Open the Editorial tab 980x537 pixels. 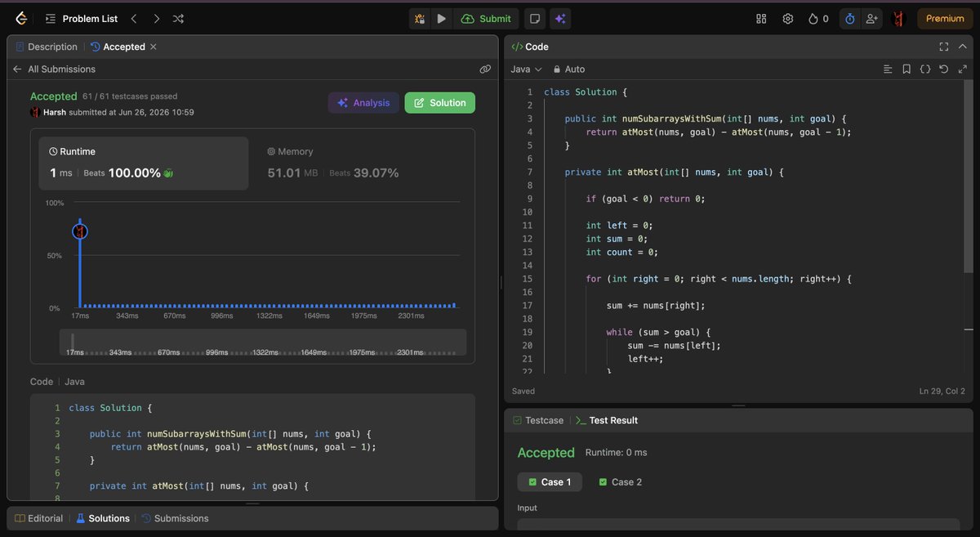coord(38,518)
